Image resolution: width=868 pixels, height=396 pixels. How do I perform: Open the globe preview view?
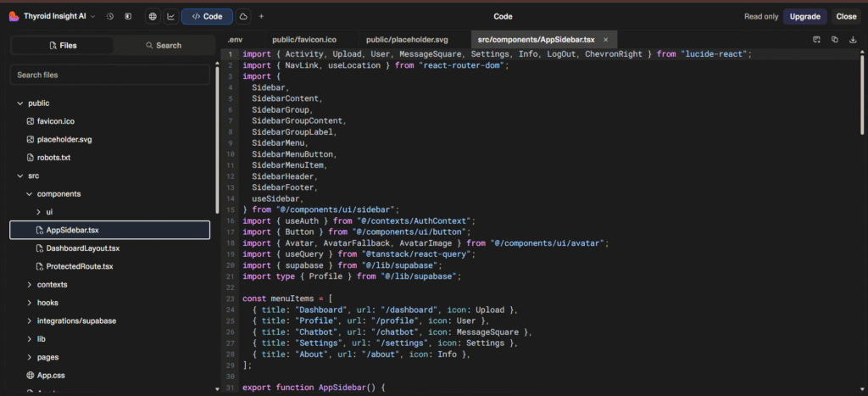click(x=153, y=17)
